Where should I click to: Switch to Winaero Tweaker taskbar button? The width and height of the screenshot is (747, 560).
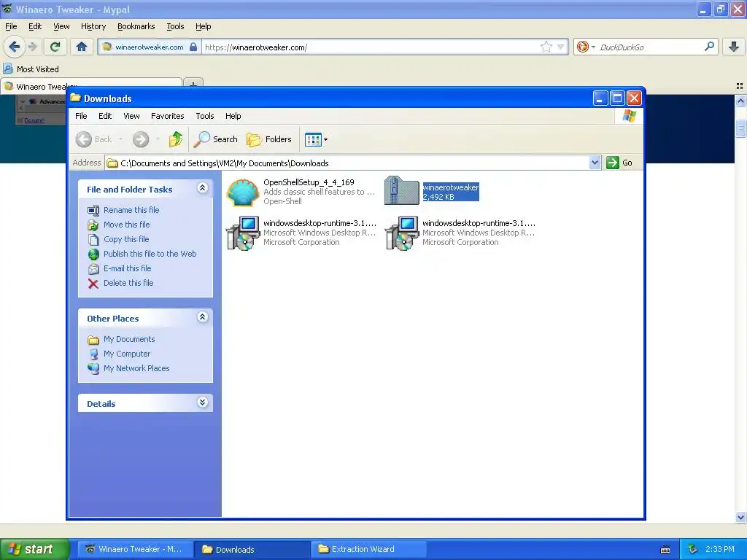point(134,549)
